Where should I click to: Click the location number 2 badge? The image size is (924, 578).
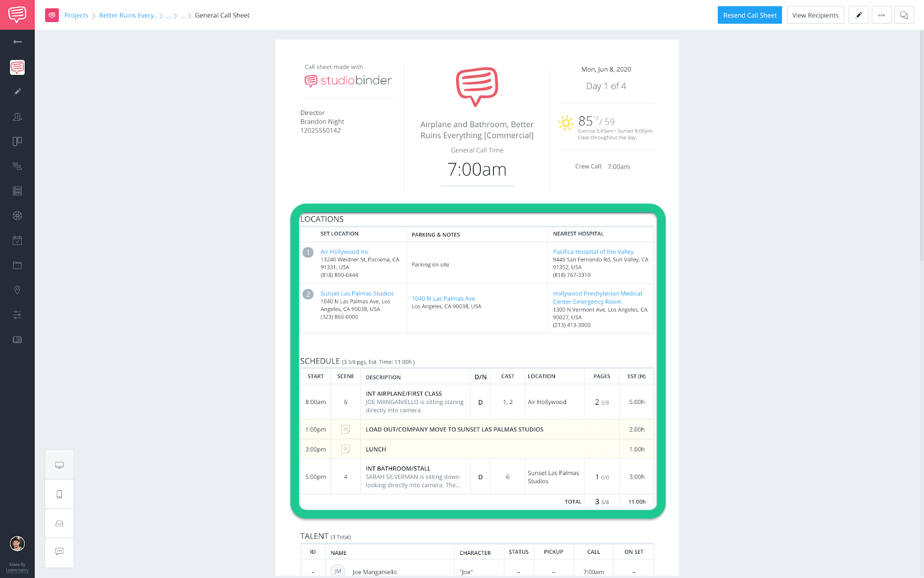tap(308, 294)
